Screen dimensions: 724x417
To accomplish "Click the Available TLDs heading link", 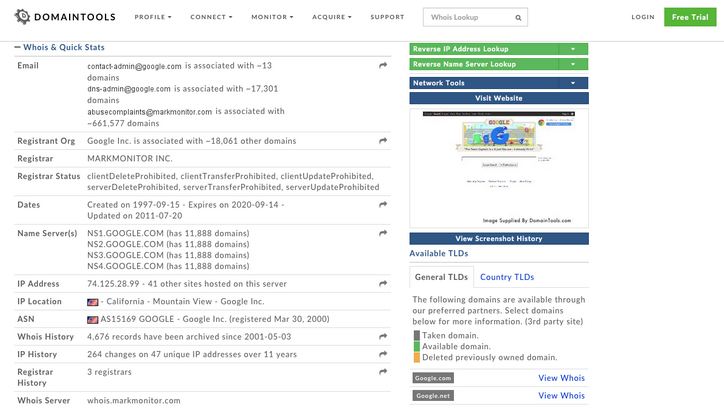I will click(439, 254).
